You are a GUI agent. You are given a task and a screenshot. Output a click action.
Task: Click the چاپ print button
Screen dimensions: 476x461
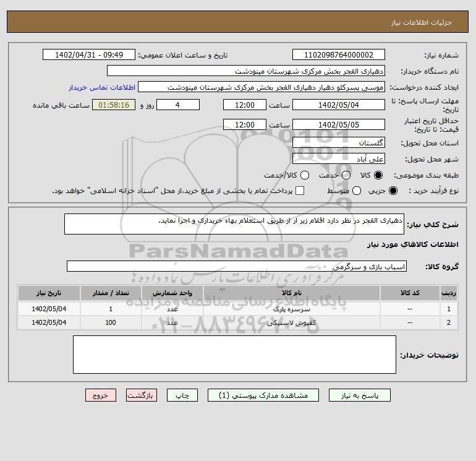[182, 395]
